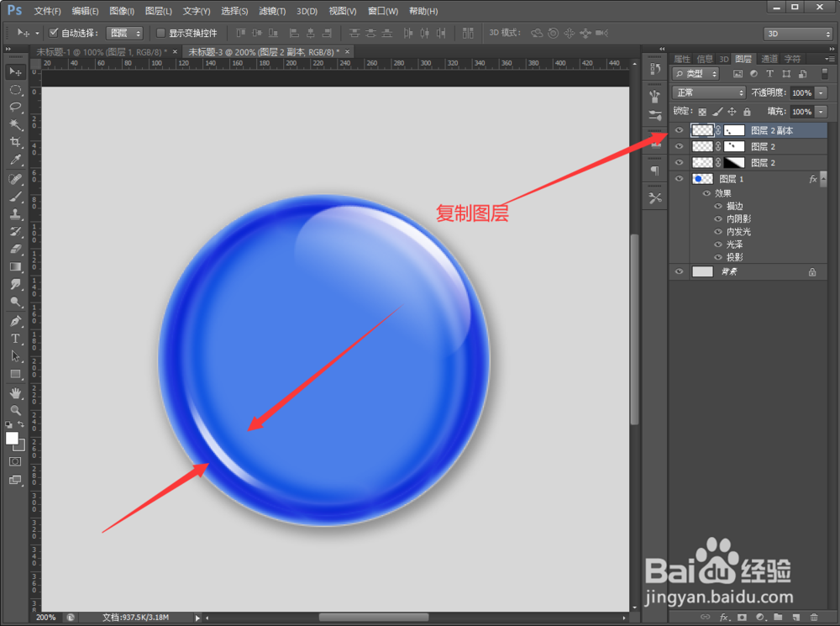Select the Gradient tool

coord(15,267)
